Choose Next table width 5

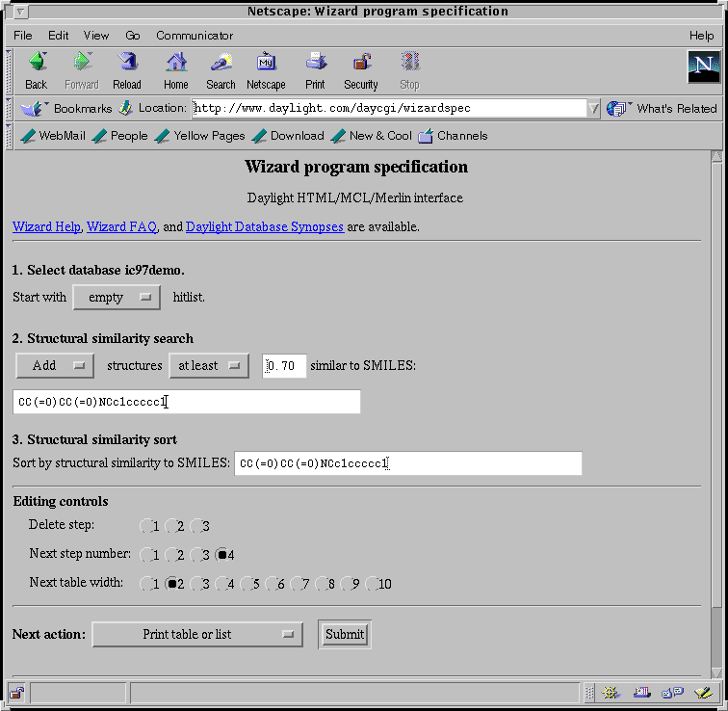[x=247, y=584]
